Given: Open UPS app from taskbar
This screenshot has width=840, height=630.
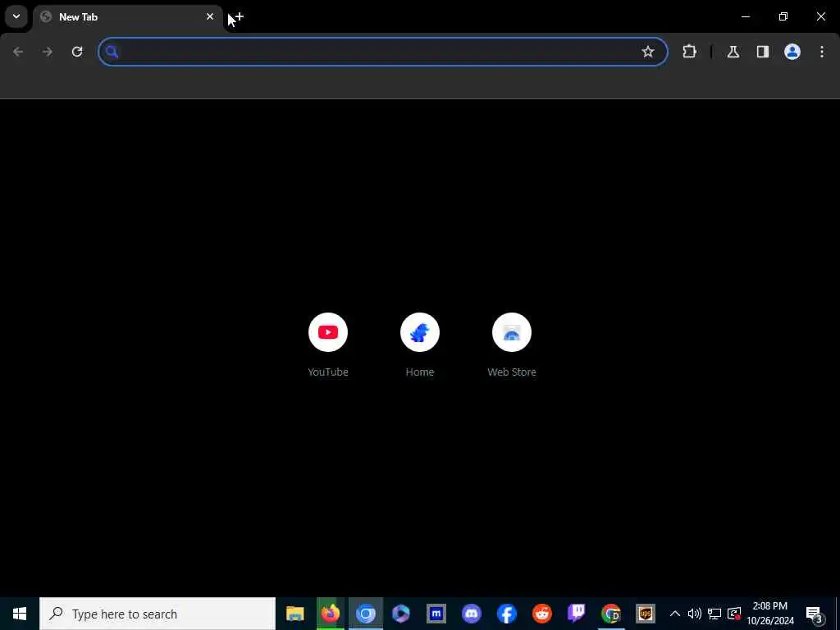Looking at the screenshot, I should click(646, 614).
